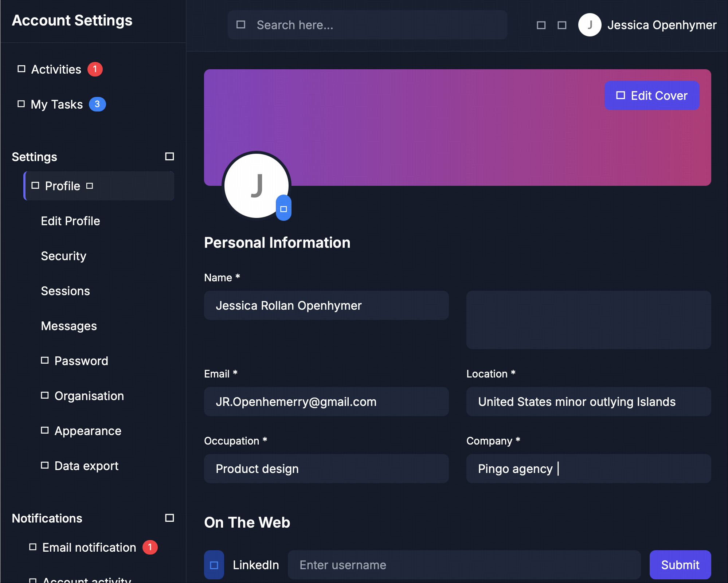The width and height of the screenshot is (728, 583).
Task: Click the Appearance icon in sidebar
Action: (45, 430)
